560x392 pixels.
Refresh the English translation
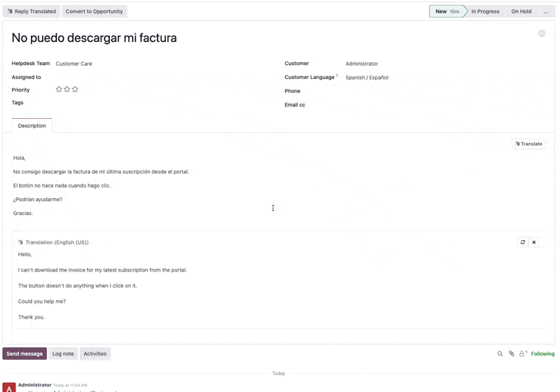[523, 242]
